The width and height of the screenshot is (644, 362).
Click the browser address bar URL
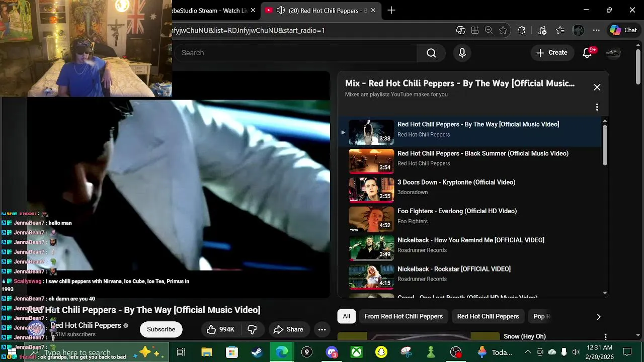(x=249, y=30)
